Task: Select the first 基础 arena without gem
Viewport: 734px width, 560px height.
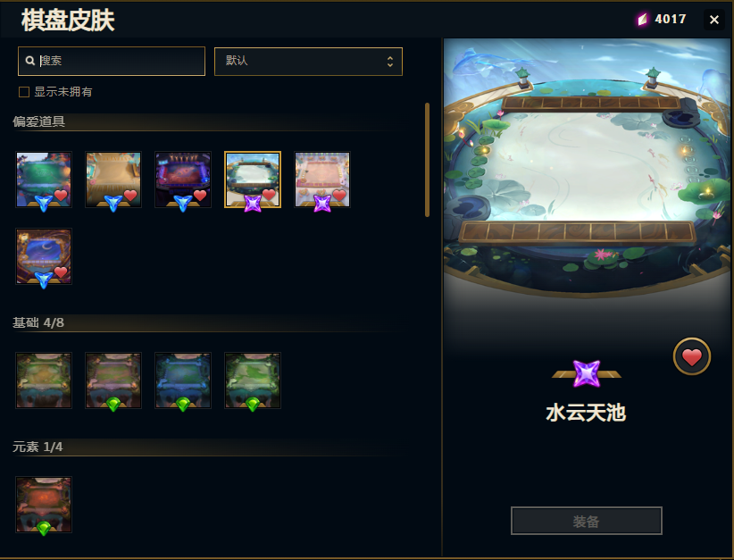Action: tap(44, 380)
